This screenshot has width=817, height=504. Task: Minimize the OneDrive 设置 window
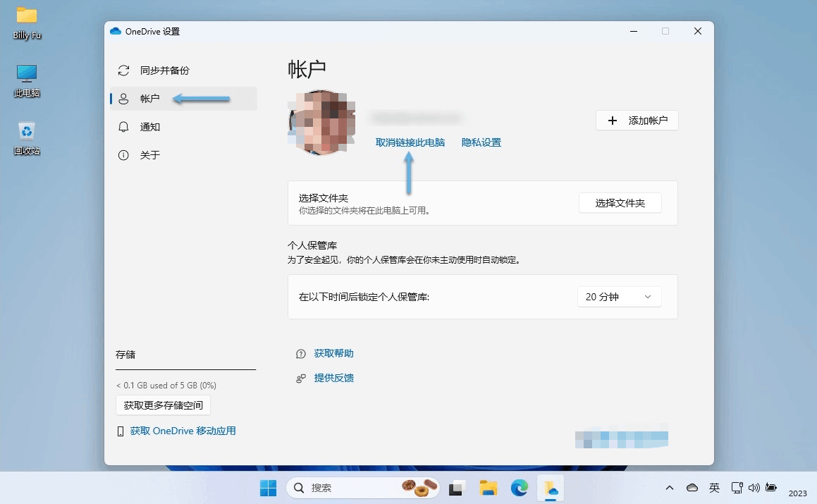pyautogui.click(x=634, y=31)
